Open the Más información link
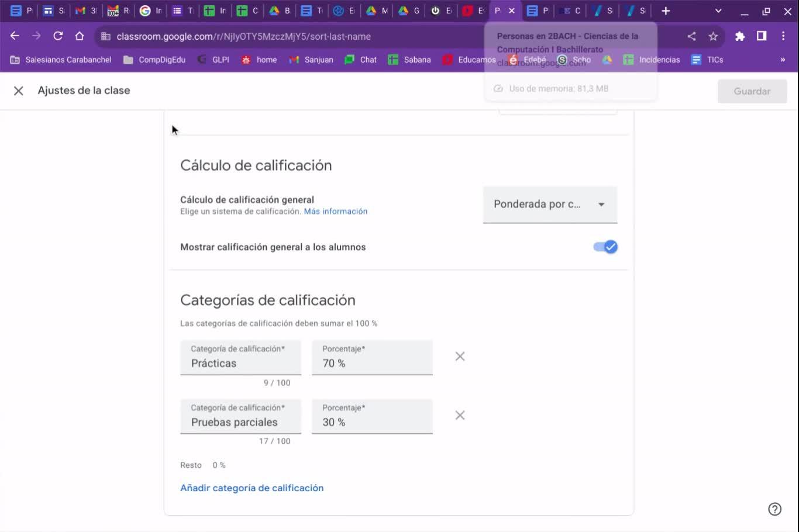This screenshot has height=532, width=799. pyautogui.click(x=336, y=212)
